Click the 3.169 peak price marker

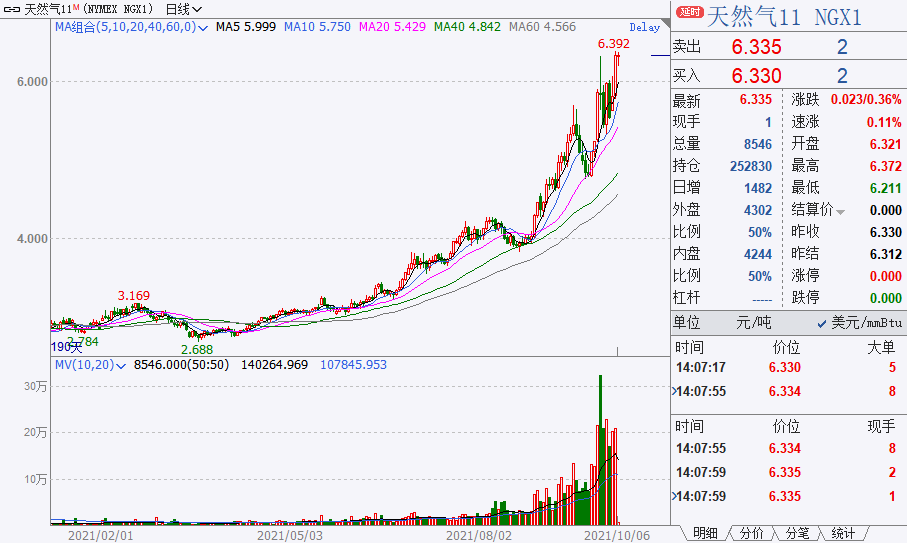pos(134,296)
